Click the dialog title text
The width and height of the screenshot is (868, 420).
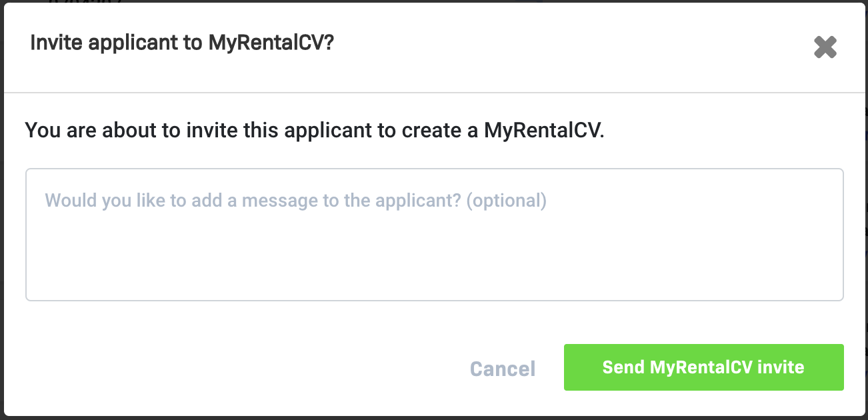click(x=182, y=43)
